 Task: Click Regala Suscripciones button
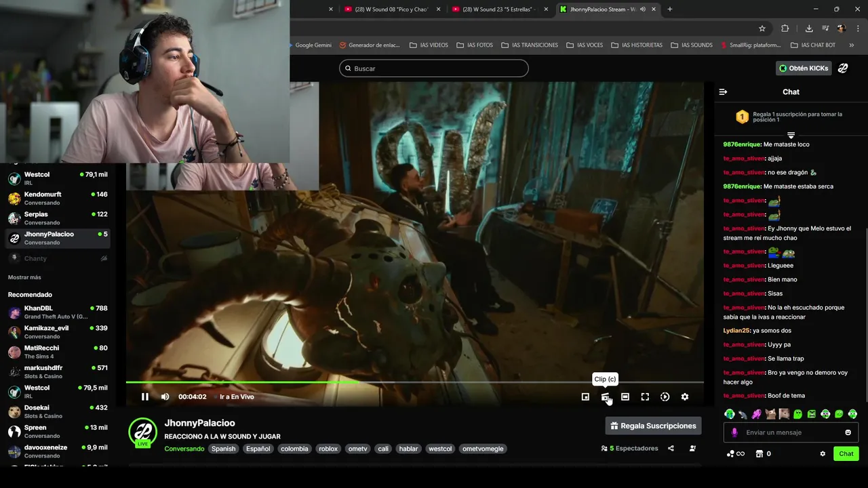(x=653, y=426)
